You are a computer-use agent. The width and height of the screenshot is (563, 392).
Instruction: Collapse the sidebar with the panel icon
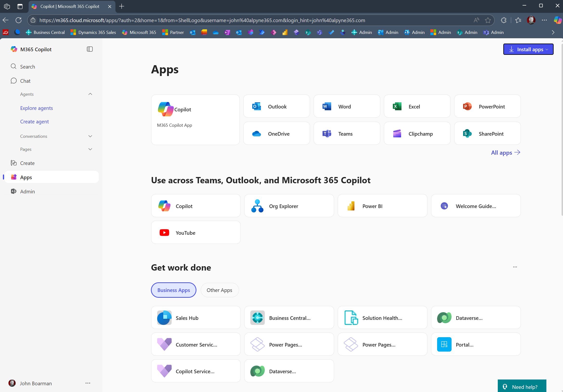pos(90,49)
